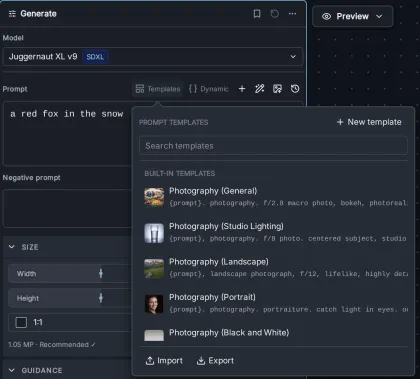Toggle the 1:1 aspect ratio checkbox
Image resolution: width=420 pixels, height=379 pixels.
(21, 322)
